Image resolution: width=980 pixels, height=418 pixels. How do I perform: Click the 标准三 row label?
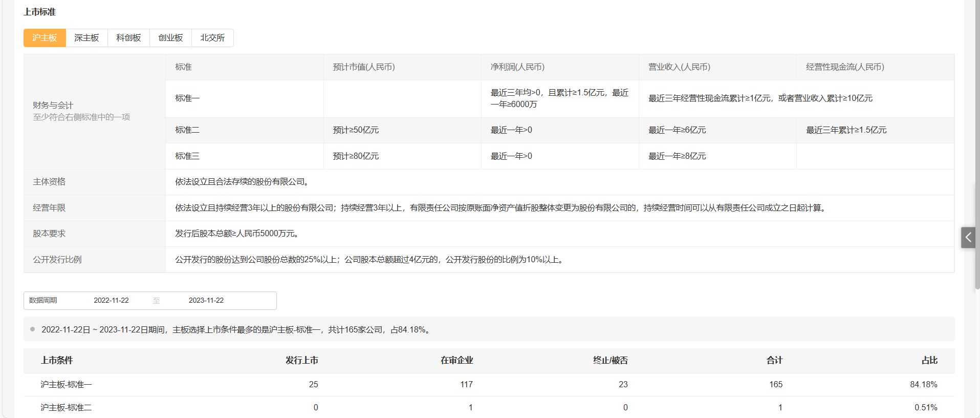187,156
